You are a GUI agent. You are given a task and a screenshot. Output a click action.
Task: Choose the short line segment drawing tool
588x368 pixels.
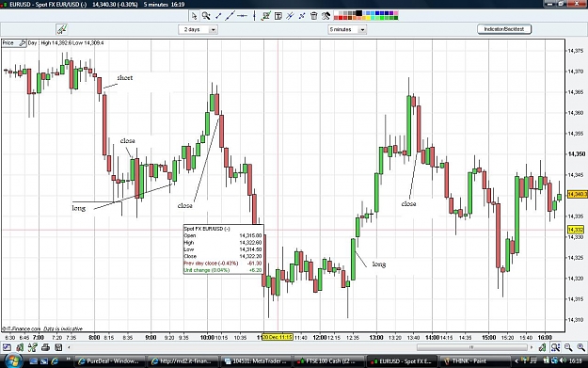coord(218,16)
